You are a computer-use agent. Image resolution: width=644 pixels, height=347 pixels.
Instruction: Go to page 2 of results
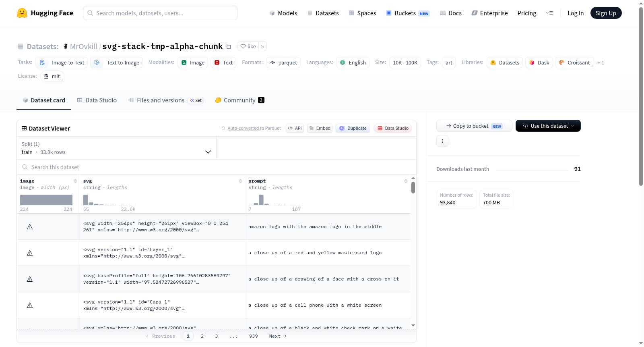(202, 336)
